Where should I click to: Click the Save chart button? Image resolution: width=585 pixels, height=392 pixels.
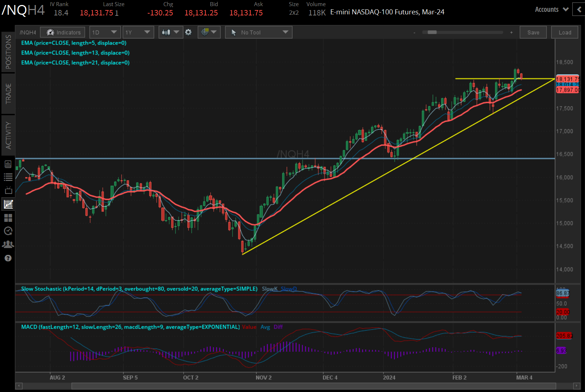[533, 32]
